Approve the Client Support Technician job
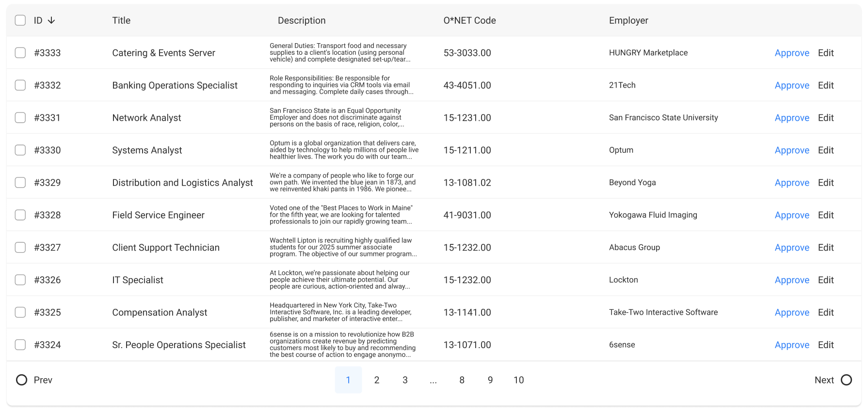Viewport: 868px width, 415px height. [792, 248]
